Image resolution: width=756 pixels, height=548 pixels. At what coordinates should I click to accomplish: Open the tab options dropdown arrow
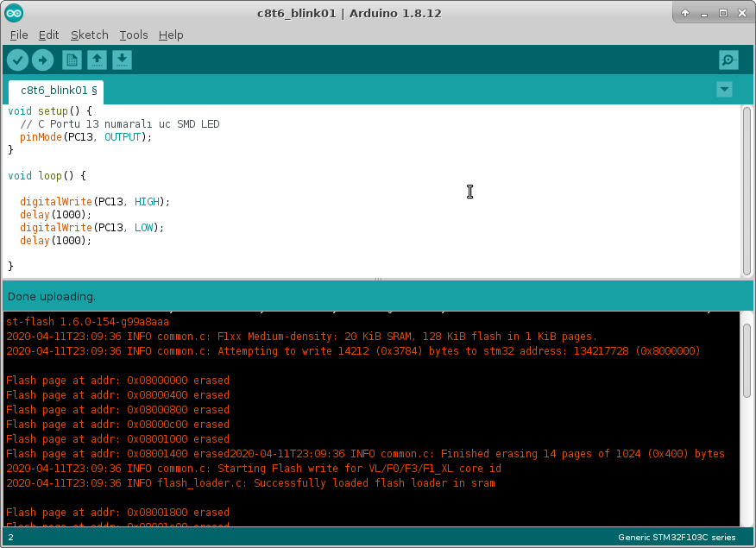point(724,90)
